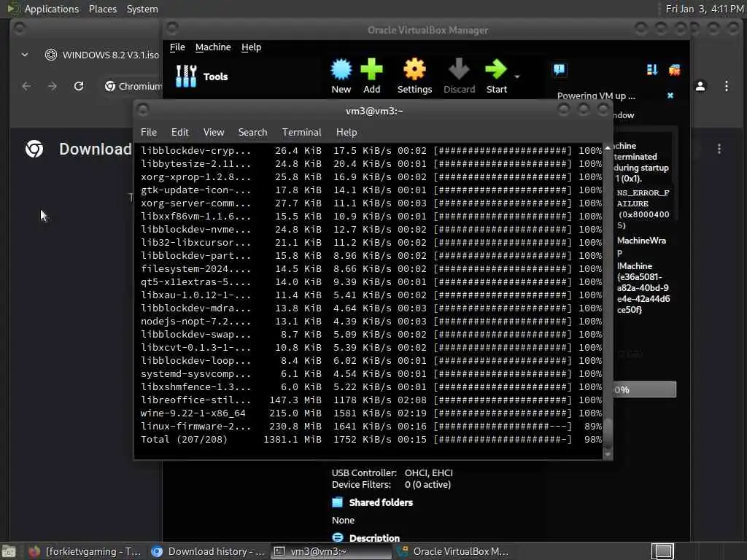Click Chromium forward navigation arrow
The height and width of the screenshot is (560, 747).
point(53,86)
